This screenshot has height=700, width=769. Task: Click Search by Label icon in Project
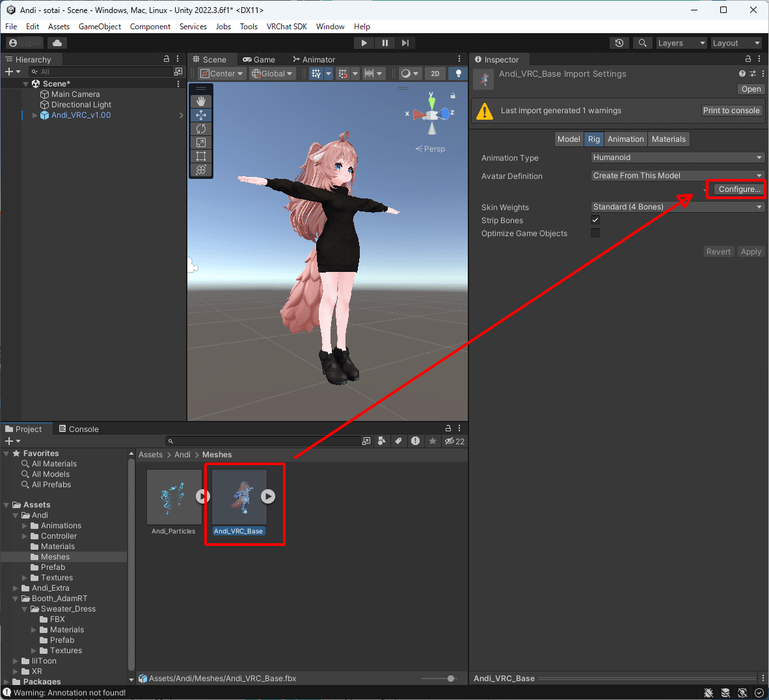(398, 441)
